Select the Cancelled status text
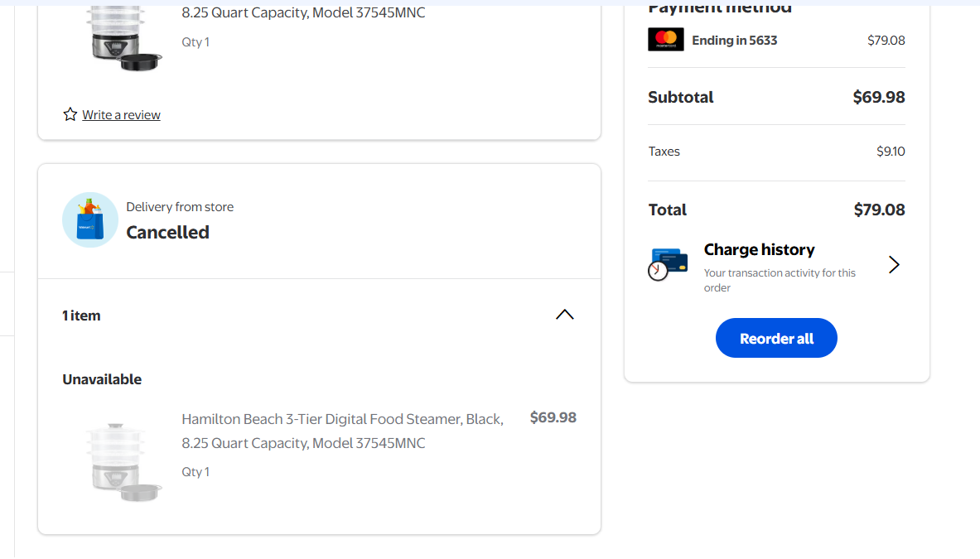 pyautogui.click(x=167, y=233)
